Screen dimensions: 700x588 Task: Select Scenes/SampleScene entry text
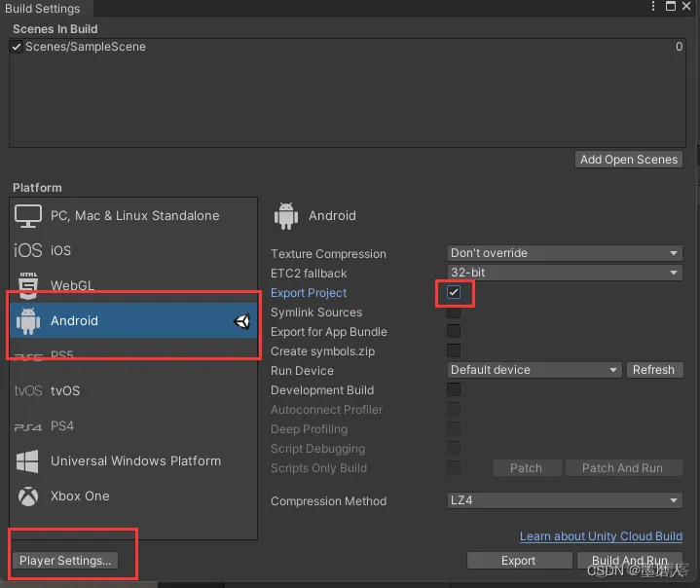click(x=86, y=47)
